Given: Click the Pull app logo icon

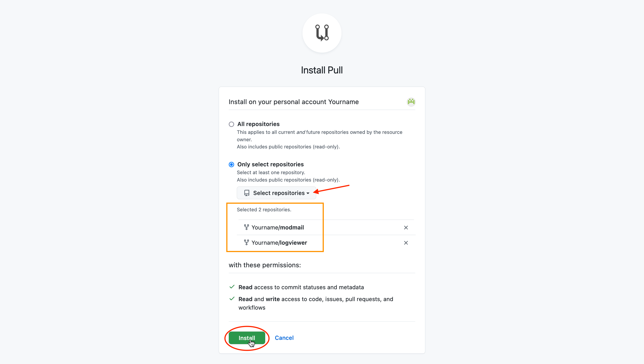Looking at the screenshot, I should [322, 33].
